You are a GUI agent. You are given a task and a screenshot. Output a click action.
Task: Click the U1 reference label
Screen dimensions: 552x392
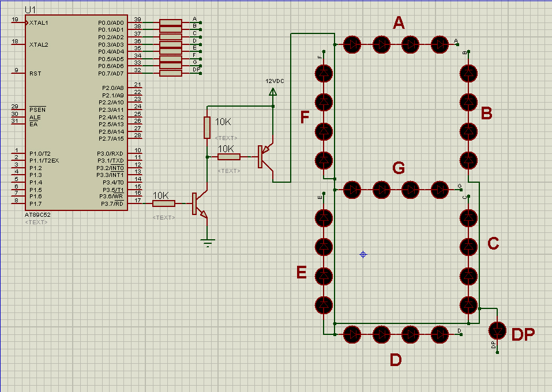[x=30, y=11]
